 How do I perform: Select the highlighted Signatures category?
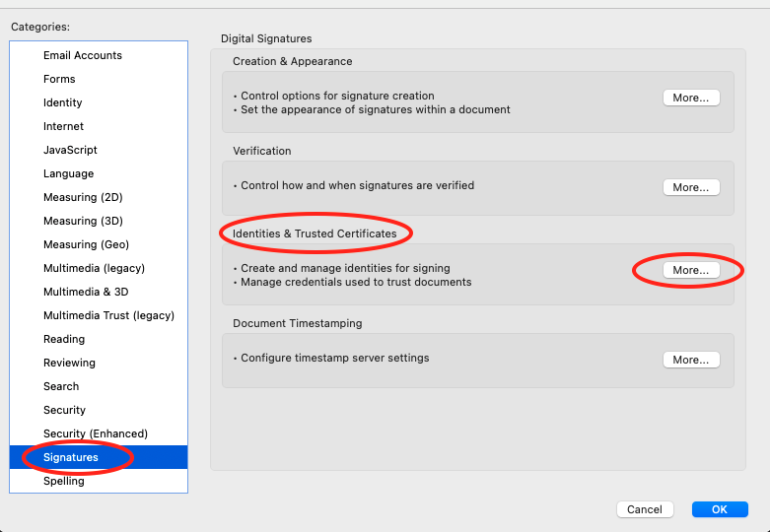pyautogui.click(x=99, y=457)
